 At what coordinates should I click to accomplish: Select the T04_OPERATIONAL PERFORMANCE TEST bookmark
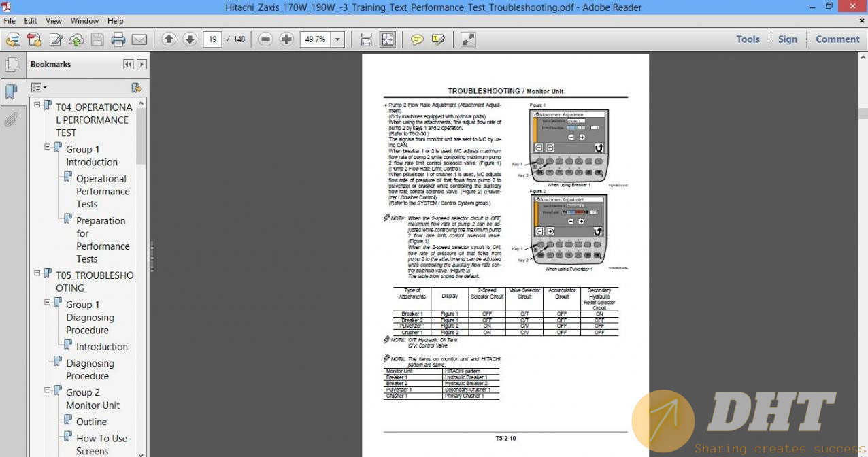click(x=94, y=120)
